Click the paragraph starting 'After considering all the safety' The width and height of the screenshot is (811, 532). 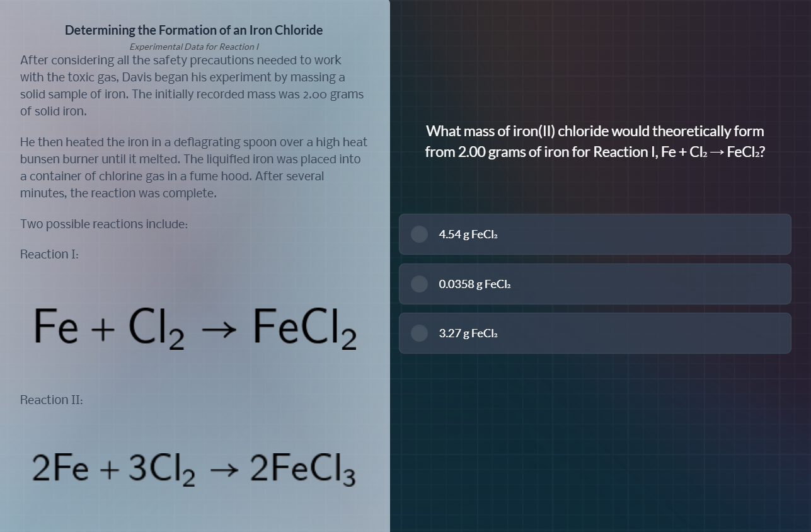[x=192, y=86]
